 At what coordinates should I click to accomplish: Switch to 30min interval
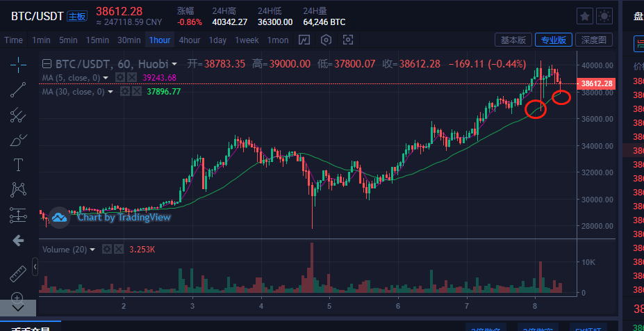[129, 40]
